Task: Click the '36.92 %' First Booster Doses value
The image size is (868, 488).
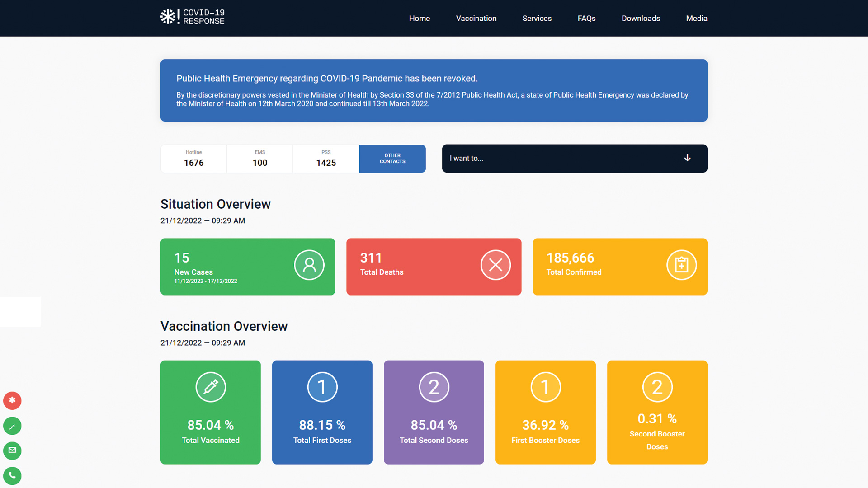Action: click(x=546, y=425)
